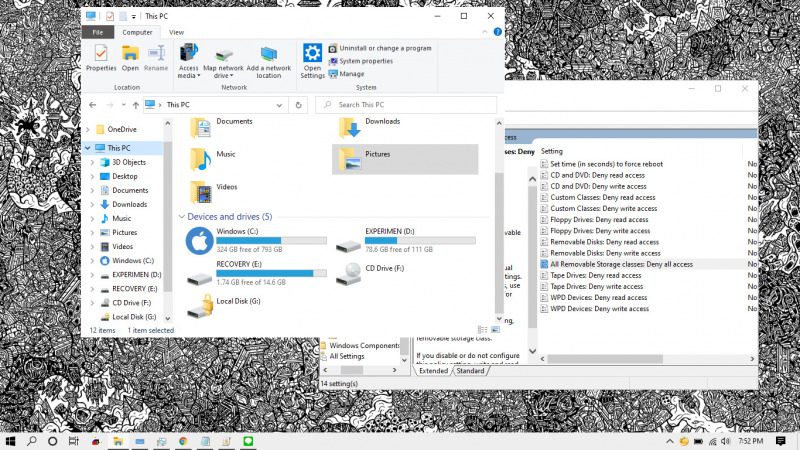Open System properties from the ribbon
This screenshot has height=450, width=800.
coord(361,61)
